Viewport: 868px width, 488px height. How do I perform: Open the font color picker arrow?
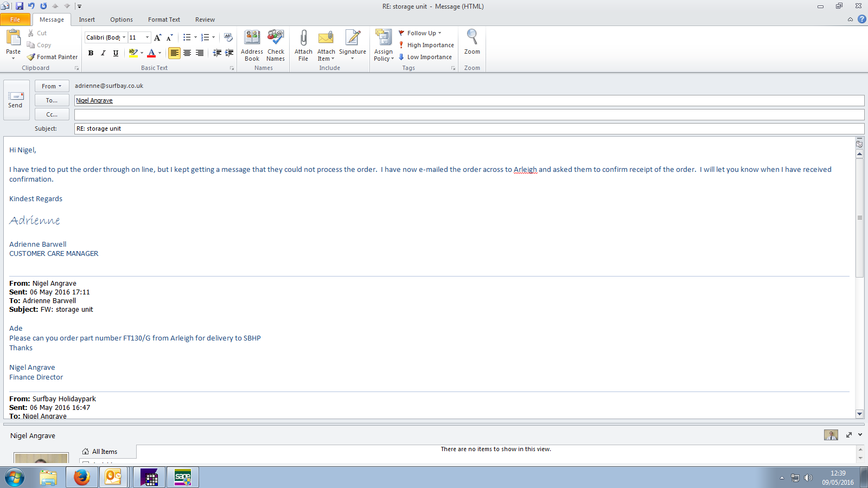pos(159,53)
